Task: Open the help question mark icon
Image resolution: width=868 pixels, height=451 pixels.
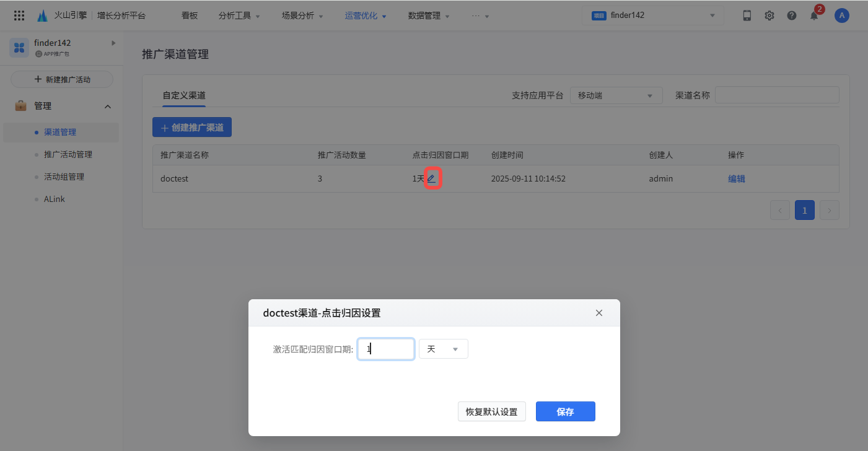Action: 792,15
